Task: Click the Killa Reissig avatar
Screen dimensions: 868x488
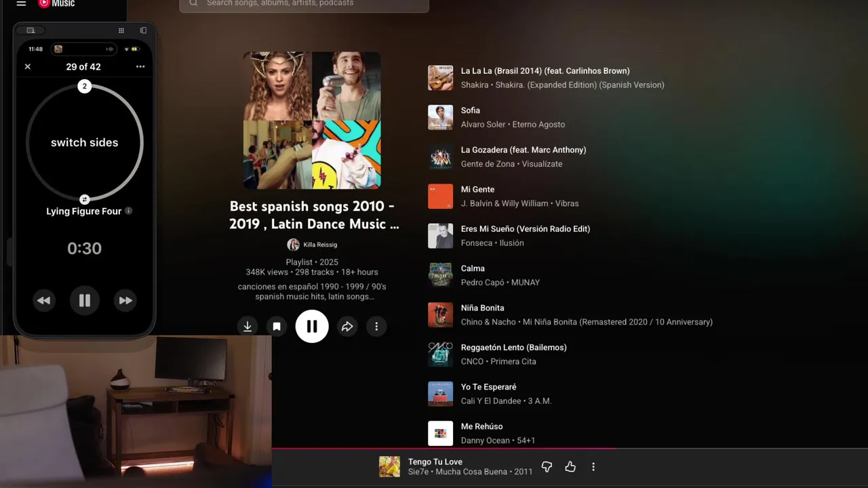Action: pos(293,245)
